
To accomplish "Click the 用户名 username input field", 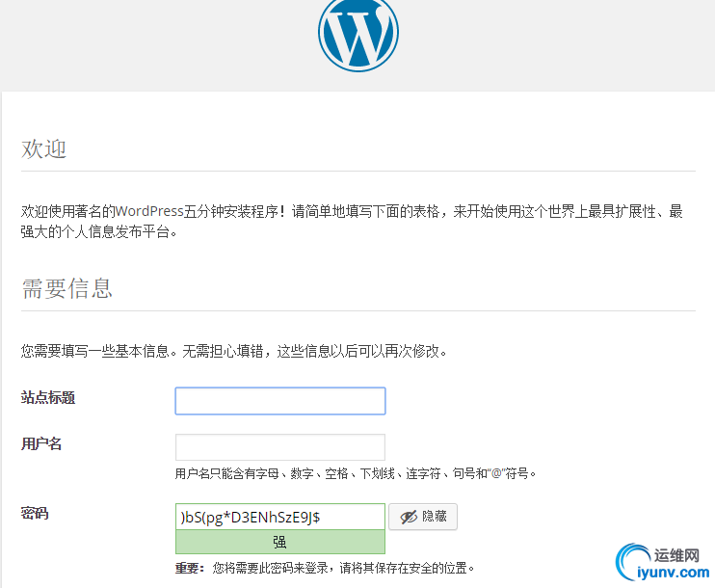I will click(280, 447).
